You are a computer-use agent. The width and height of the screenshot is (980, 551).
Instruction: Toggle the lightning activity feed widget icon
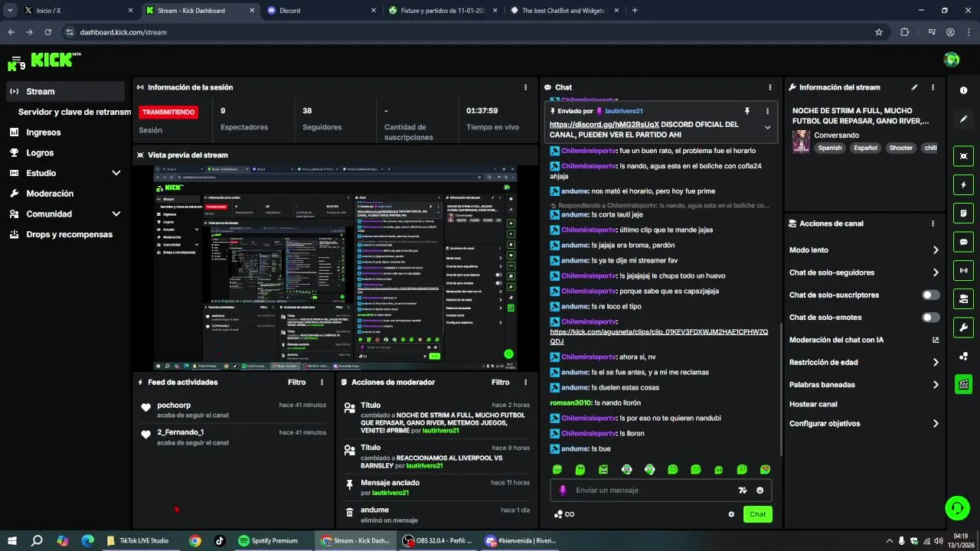[963, 184]
